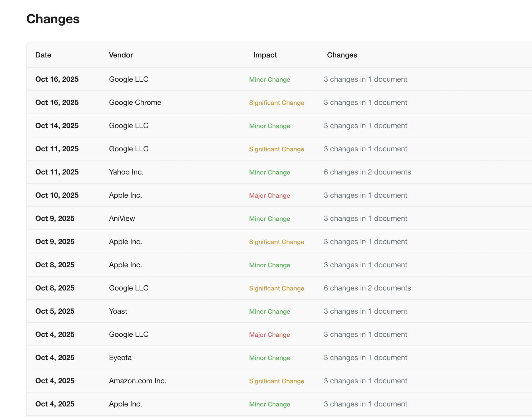Open Oct 8 Google LLC 6 changes text

[x=367, y=288]
